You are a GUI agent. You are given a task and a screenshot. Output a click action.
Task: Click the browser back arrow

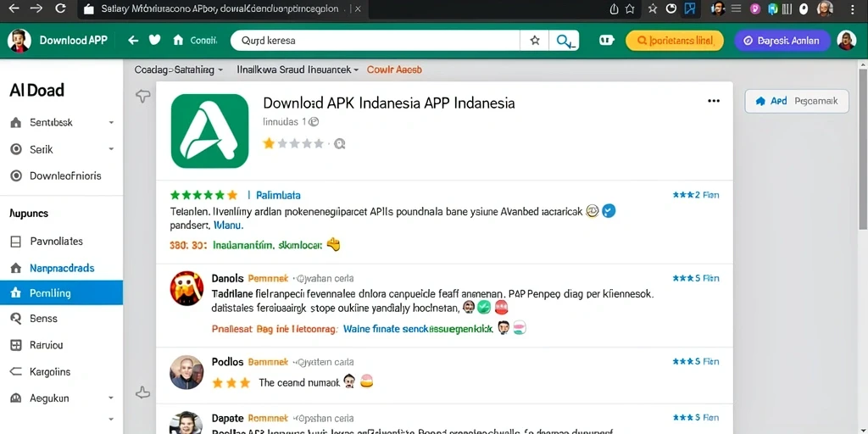[x=14, y=8]
